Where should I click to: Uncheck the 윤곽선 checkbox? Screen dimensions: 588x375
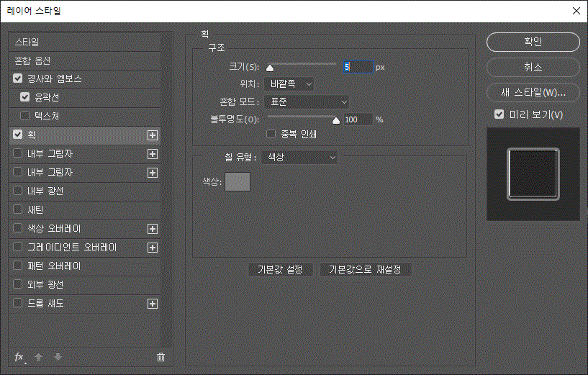(x=24, y=97)
